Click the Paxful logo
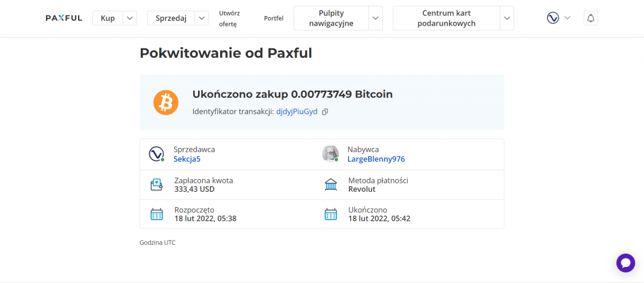 point(64,18)
